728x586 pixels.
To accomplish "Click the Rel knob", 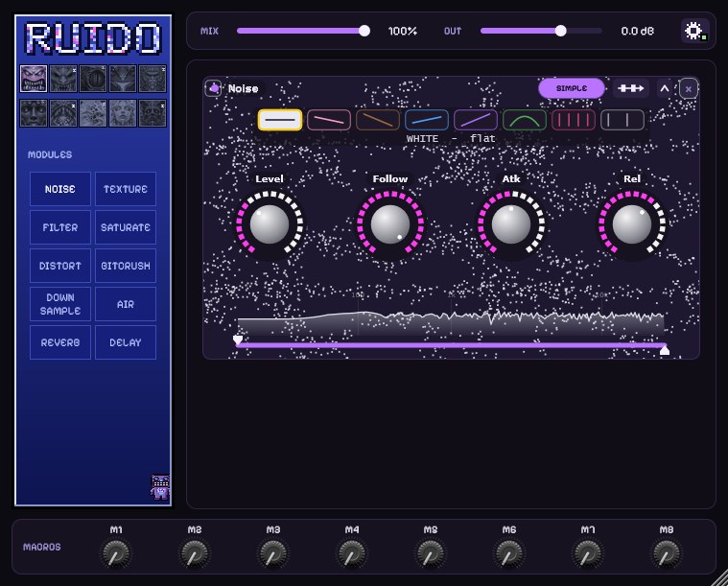I will tap(632, 223).
